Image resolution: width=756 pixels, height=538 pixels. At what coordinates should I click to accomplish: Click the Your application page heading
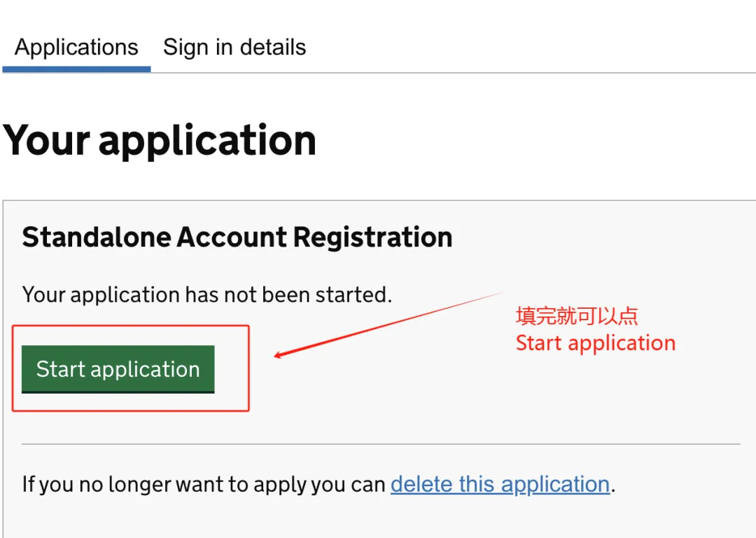pyautogui.click(x=160, y=140)
